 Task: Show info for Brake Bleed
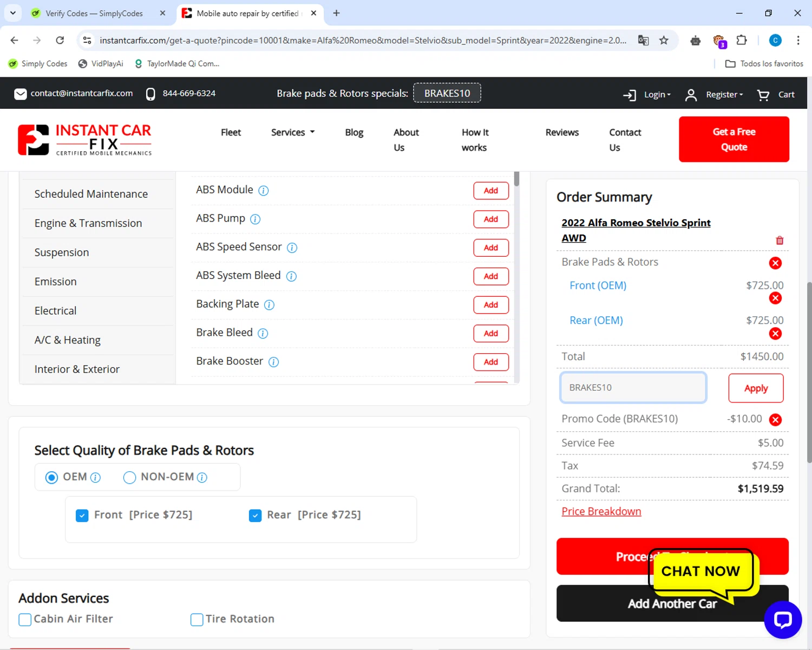(x=263, y=334)
